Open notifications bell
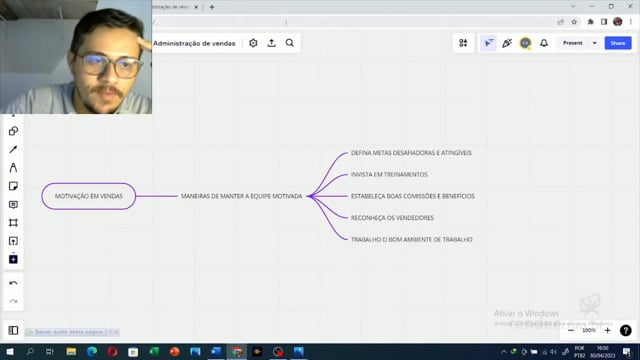 pyautogui.click(x=544, y=43)
